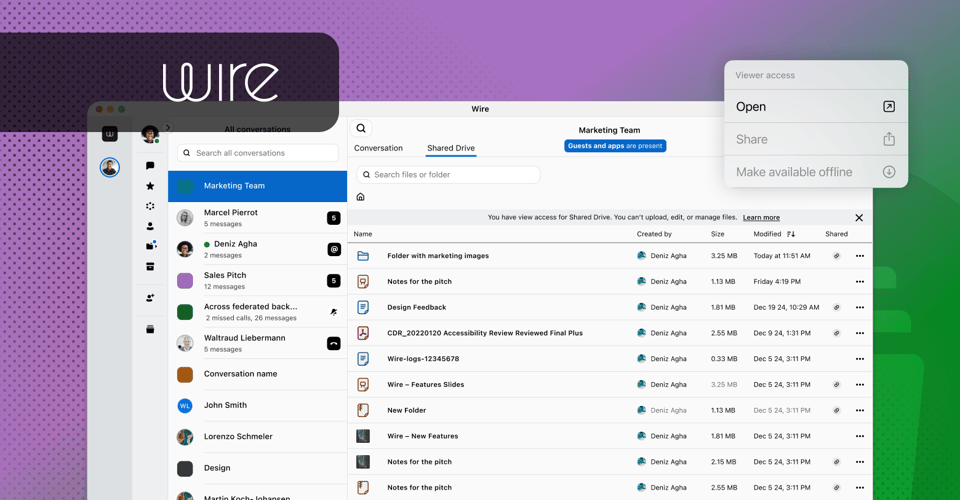The height and width of the screenshot is (500, 960).
Task: Toggle sort order arrow next to Modified
Action: [x=791, y=234]
